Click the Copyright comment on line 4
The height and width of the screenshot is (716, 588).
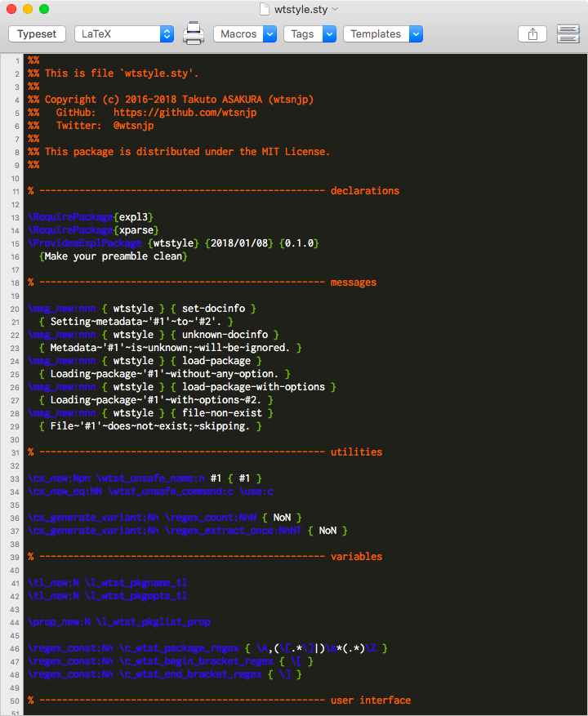pyautogui.click(x=171, y=100)
